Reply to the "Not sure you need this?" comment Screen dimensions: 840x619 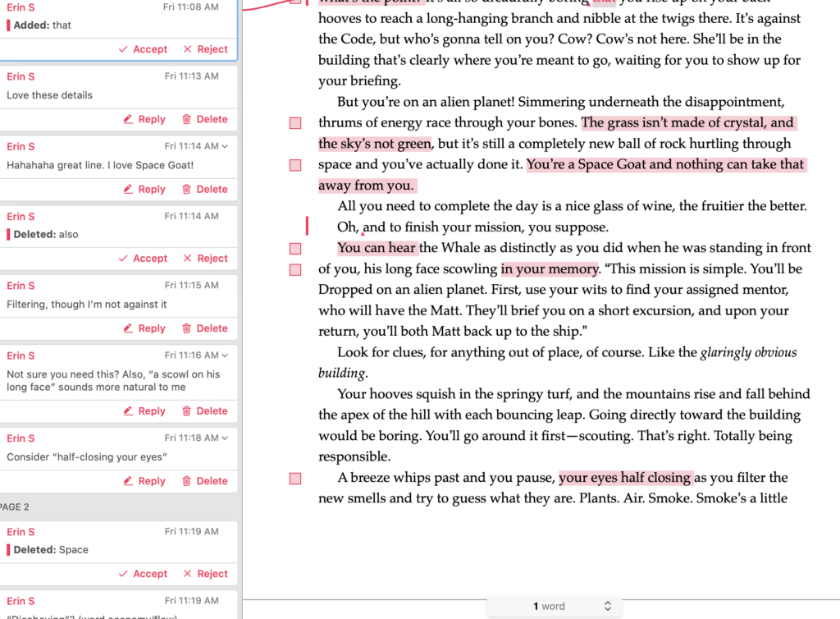click(x=144, y=411)
